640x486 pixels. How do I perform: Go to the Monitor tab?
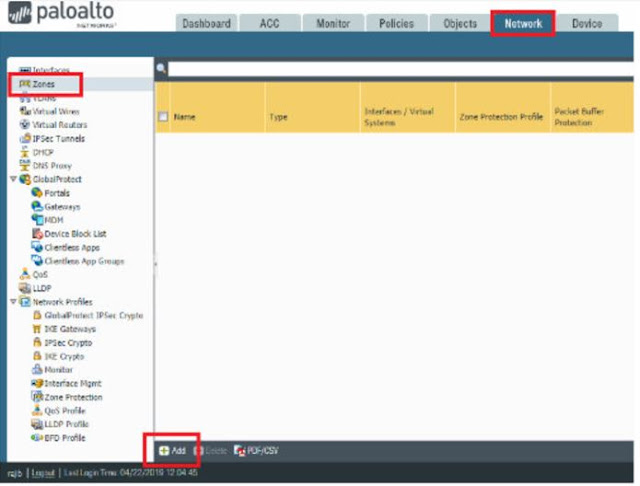click(x=333, y=23)
